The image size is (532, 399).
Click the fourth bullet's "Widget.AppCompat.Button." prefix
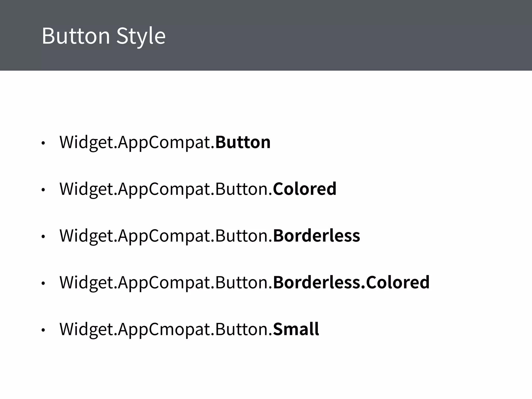point(166,282)
